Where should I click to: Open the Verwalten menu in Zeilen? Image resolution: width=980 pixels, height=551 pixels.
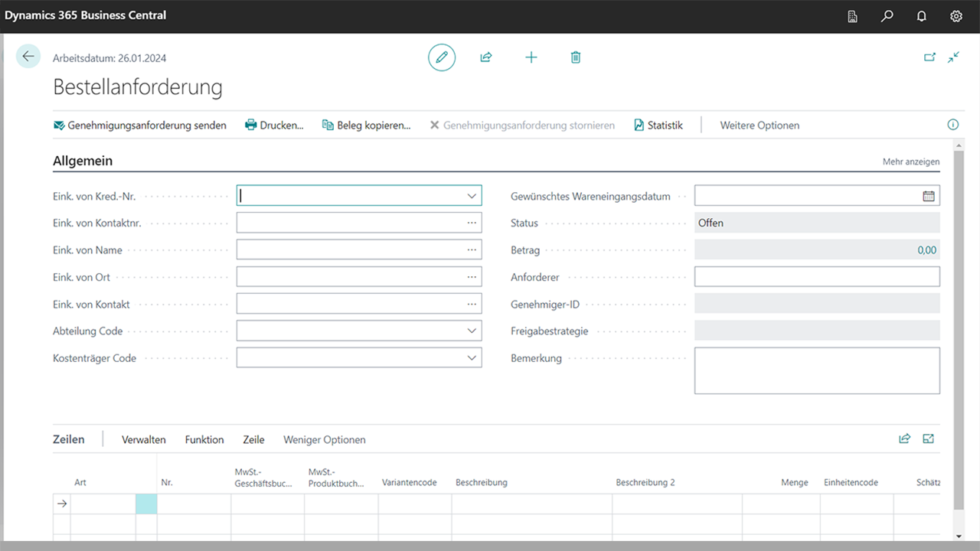click(x=144, y=439)
